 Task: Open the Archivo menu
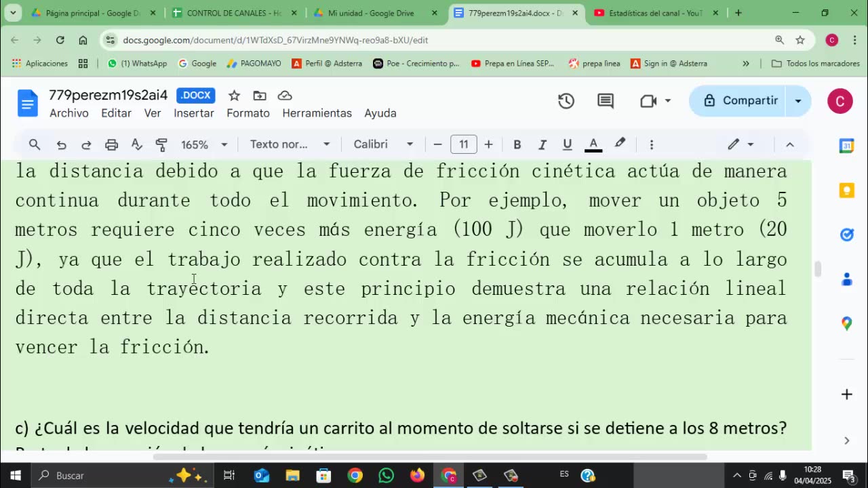[x=69, y=113]
